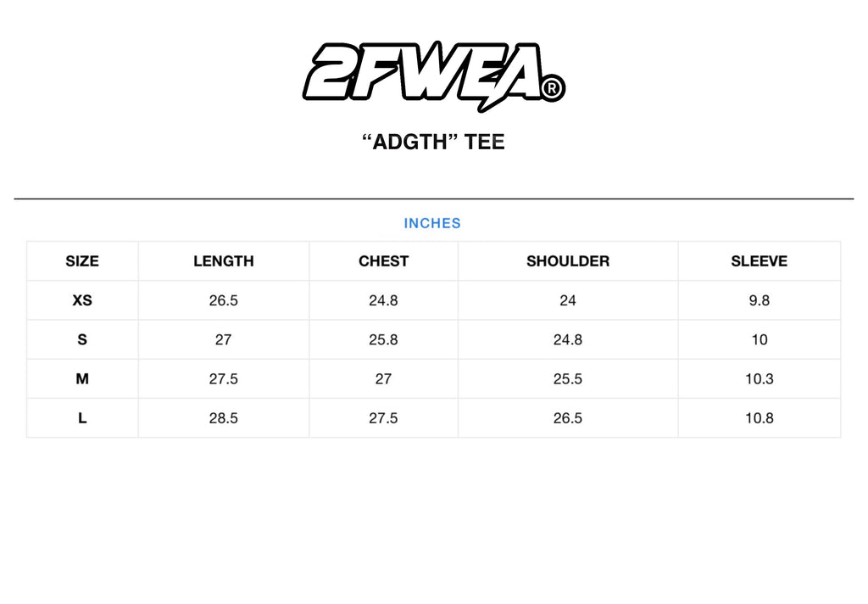Screen dimensions: 868x604
Task: Select the XS size row label
Action: click(x=82, y=300)
